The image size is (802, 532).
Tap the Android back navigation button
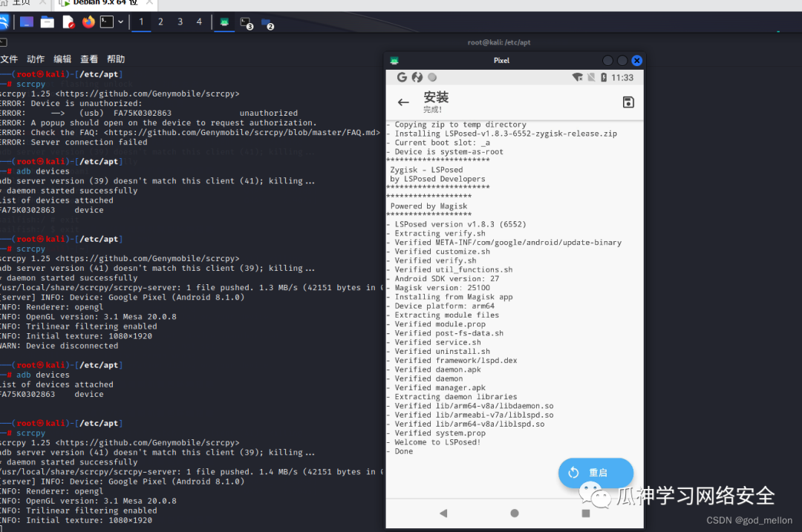click(443, 513)
